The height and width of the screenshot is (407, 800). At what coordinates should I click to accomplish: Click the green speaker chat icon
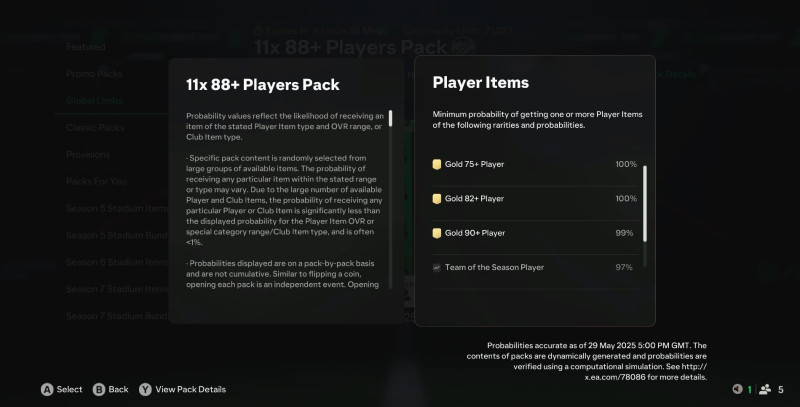pos(738,389)
